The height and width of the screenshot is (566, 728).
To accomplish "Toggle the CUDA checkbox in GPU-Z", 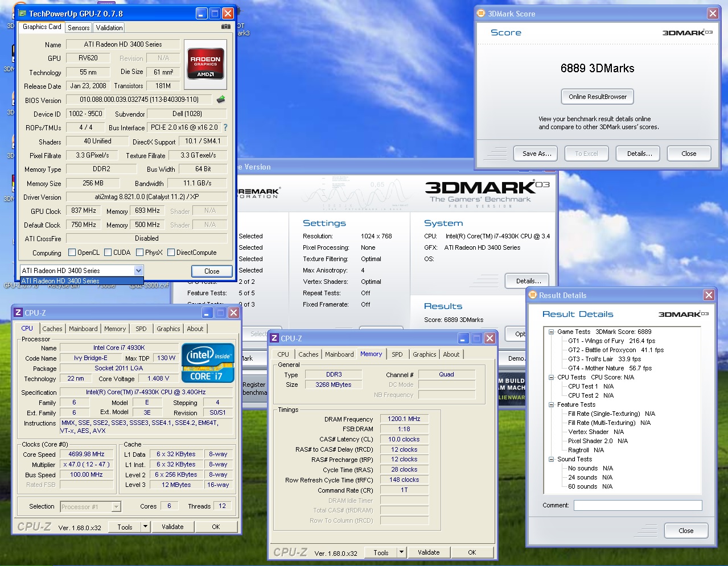I will coord(108,253).
